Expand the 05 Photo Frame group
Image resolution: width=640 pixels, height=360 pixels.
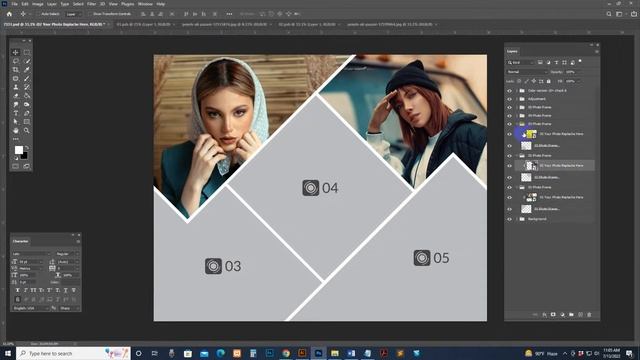(516, 107)
